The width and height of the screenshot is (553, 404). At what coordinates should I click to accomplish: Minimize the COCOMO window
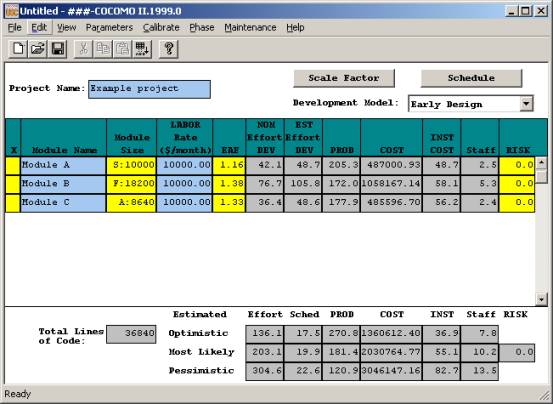pos(512,11)
